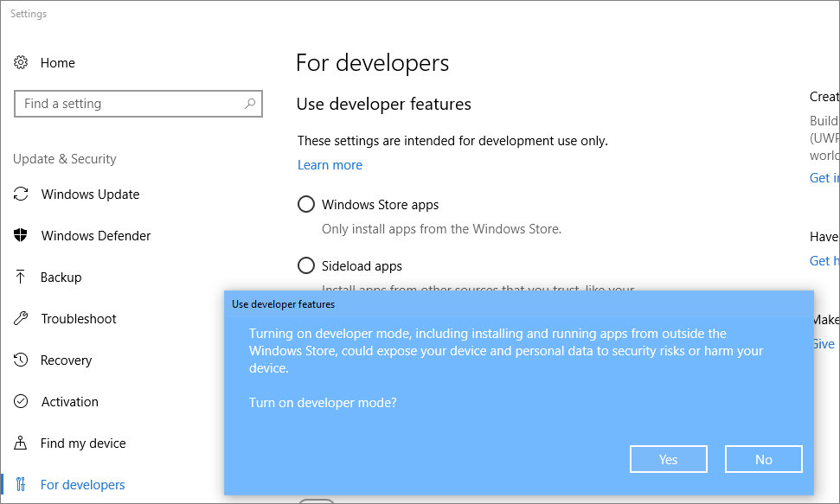This screenshot has height=504, width=840.
Task: Click the Backup icon in sidebar
Action: [20, 277]
